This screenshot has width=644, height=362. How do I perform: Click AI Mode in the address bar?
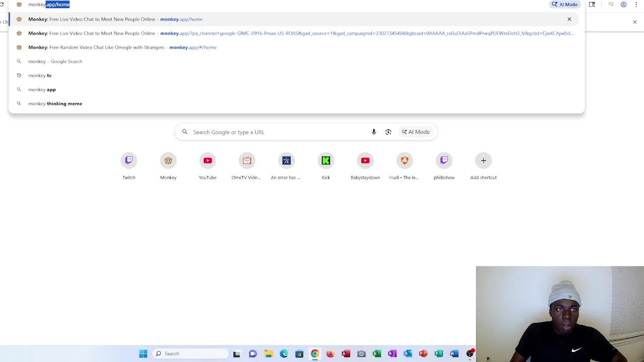click(565, 5)
